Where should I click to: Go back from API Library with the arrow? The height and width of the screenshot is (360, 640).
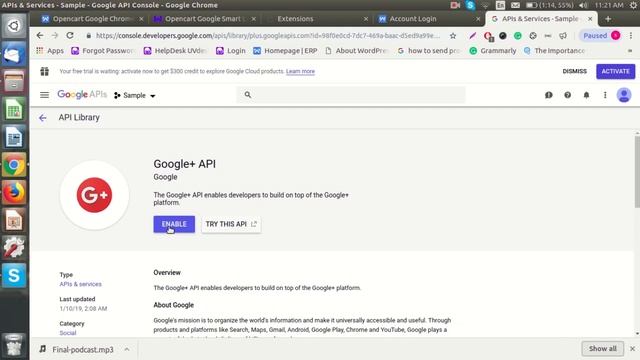coord(42,118)
